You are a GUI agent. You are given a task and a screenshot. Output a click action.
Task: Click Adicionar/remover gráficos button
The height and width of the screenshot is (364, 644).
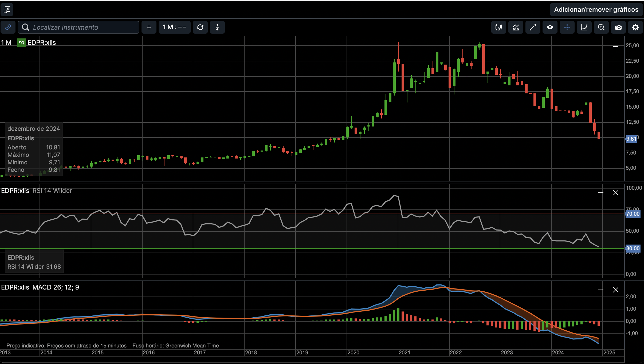point(596,10)
